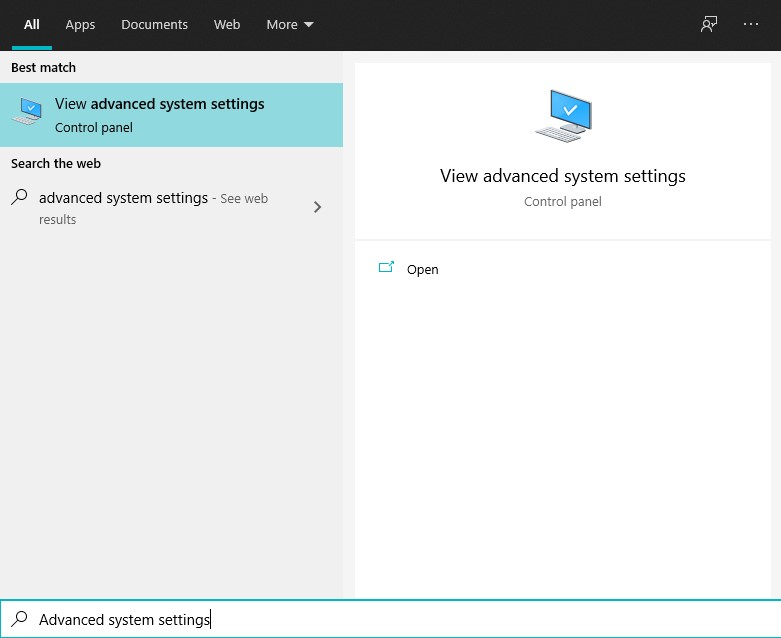Switch to the Documents tab
This screenshot has width=781, height=638.
(x=154, y=24)
